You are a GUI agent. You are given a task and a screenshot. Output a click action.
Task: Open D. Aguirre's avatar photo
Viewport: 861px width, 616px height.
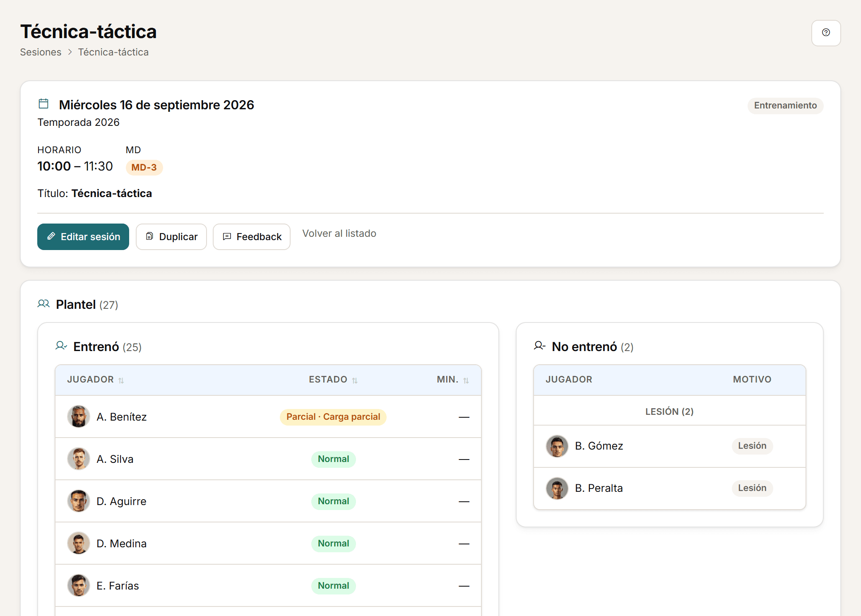tap(79, 501)
